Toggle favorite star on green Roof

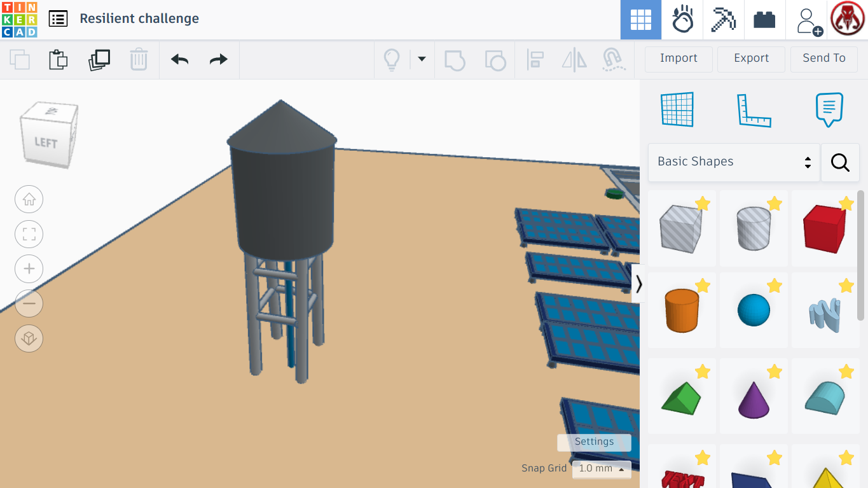click(703, 372)
